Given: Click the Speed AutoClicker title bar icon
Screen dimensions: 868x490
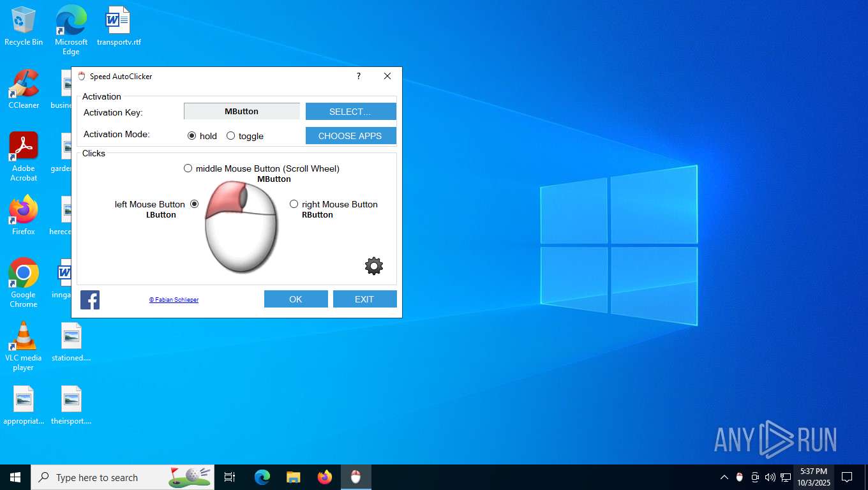Looking at the screenshot, I should tap(81, 77).
